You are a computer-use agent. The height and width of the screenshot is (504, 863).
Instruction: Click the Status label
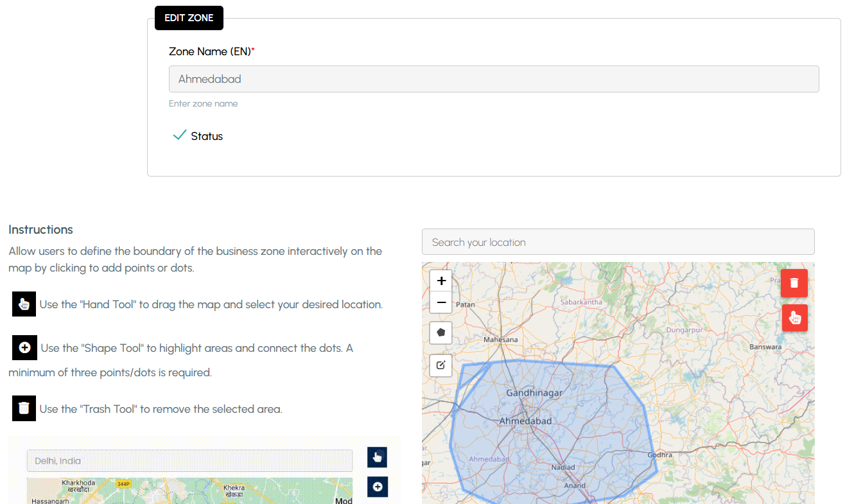point(207,136)
